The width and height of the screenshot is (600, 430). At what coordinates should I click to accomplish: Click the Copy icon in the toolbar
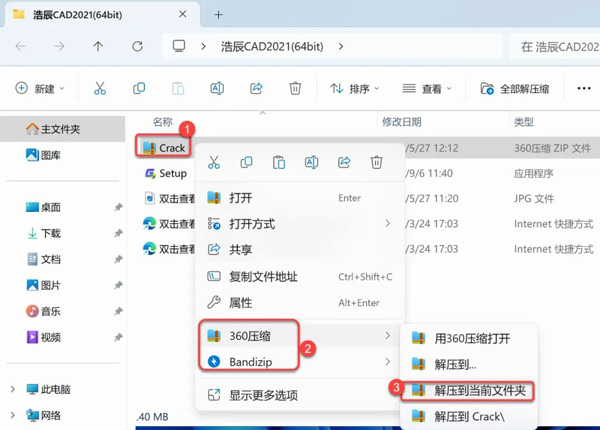tap(139, 88)
